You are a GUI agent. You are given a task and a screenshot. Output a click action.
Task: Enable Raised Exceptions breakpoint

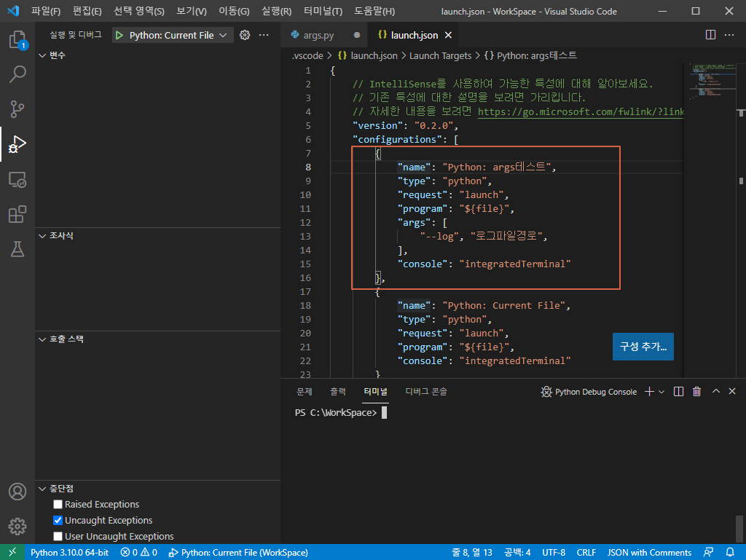point(58,505)
